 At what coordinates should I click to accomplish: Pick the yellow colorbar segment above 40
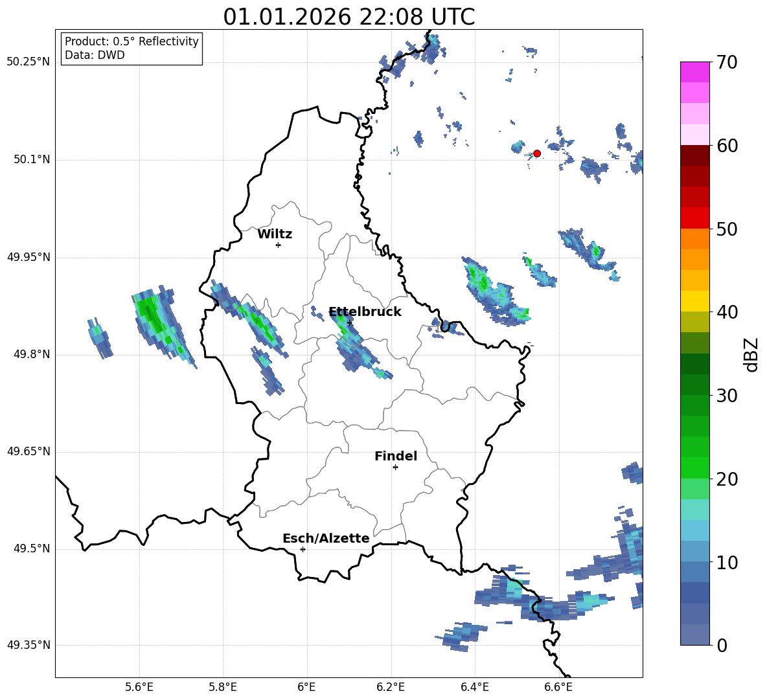point(694,301)
